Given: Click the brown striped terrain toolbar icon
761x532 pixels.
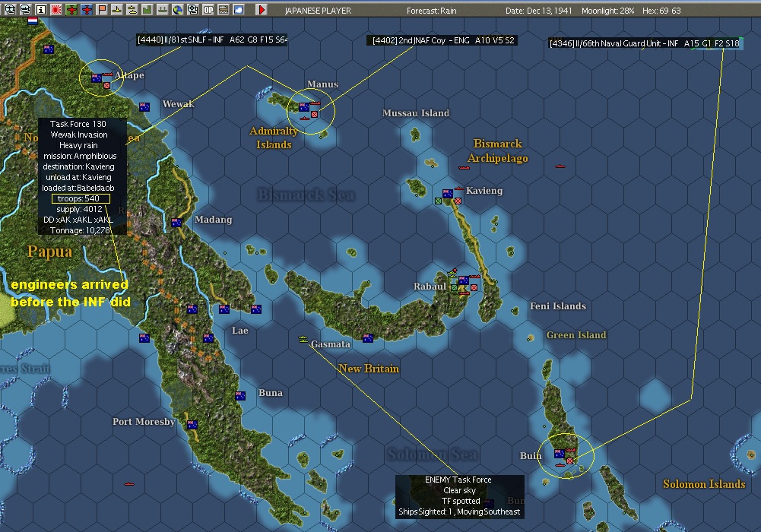Looking at the screenshot, I should click(x=224, y=9).
